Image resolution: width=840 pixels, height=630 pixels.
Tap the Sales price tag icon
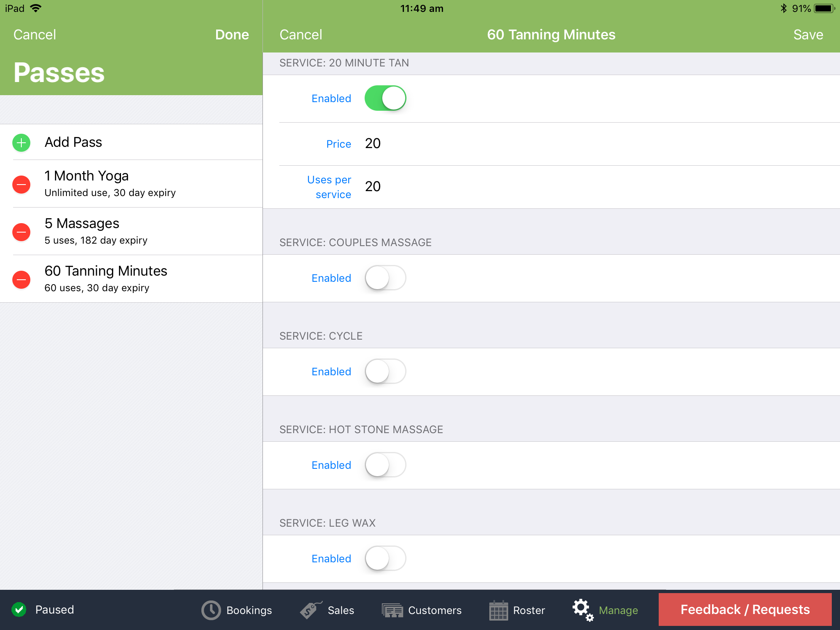310,610
